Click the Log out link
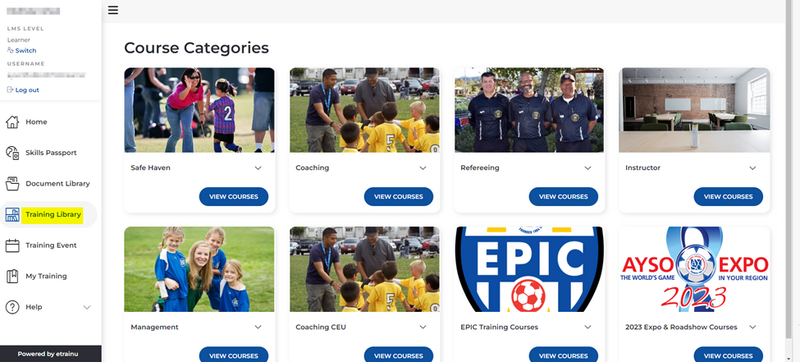 point(23,90)
